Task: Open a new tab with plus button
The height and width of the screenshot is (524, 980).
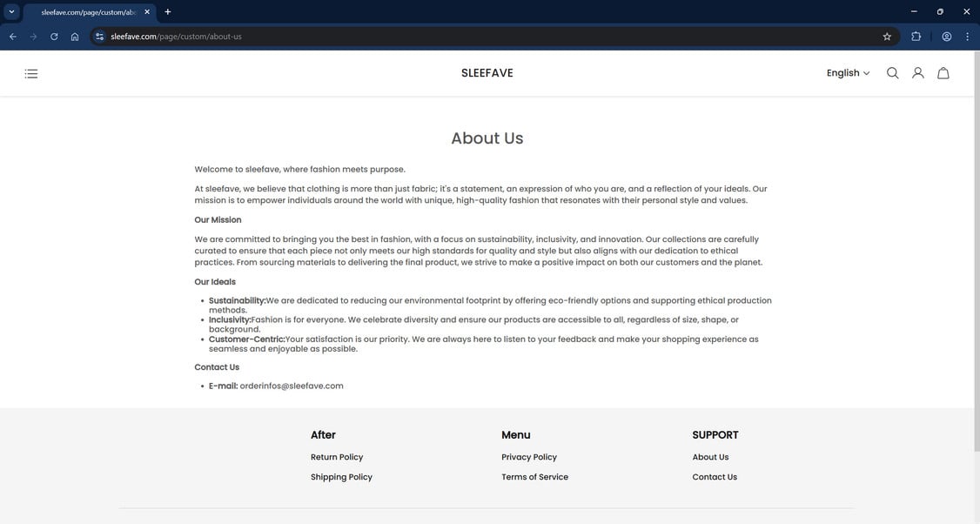Action: point(167,12)
